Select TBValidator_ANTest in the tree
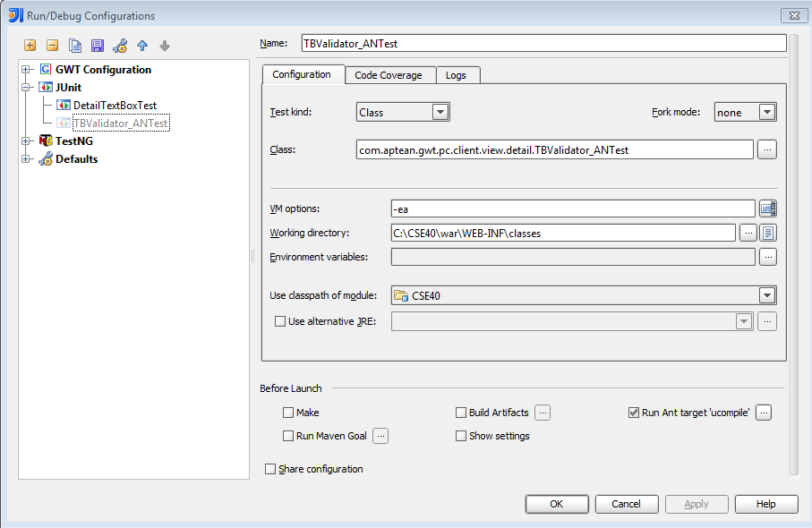The height and width of the screenshot is (528, 812). click(x=121, y=123)
